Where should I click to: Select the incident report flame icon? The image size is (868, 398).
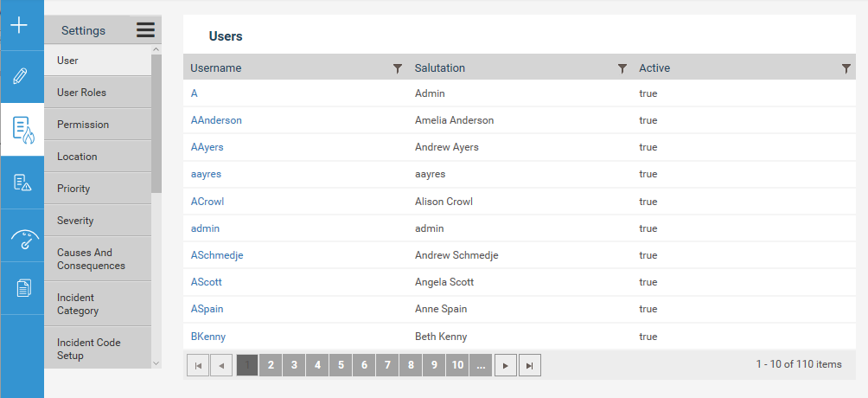[x=22, y=129]
